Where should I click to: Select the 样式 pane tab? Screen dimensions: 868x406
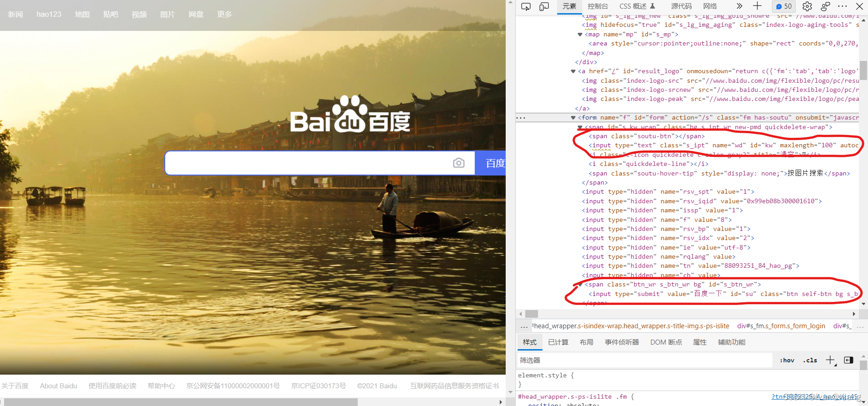point(530,342)
